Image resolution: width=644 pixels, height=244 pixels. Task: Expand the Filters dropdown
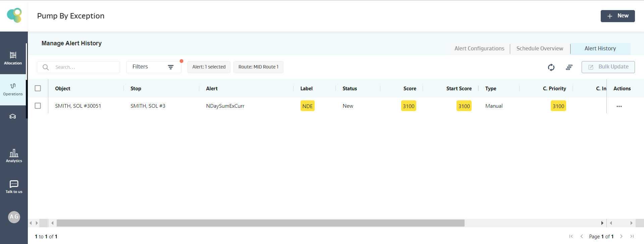pyautogui.click(x=153, y=67)
